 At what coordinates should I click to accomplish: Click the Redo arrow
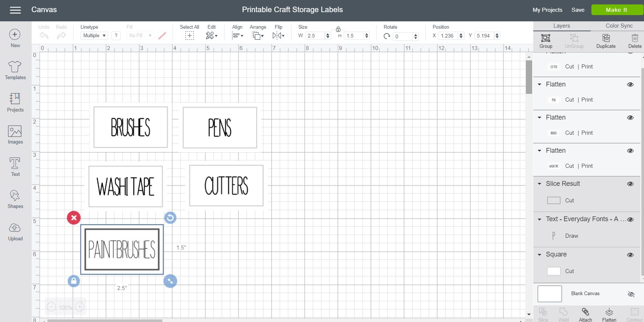(61, 35)
